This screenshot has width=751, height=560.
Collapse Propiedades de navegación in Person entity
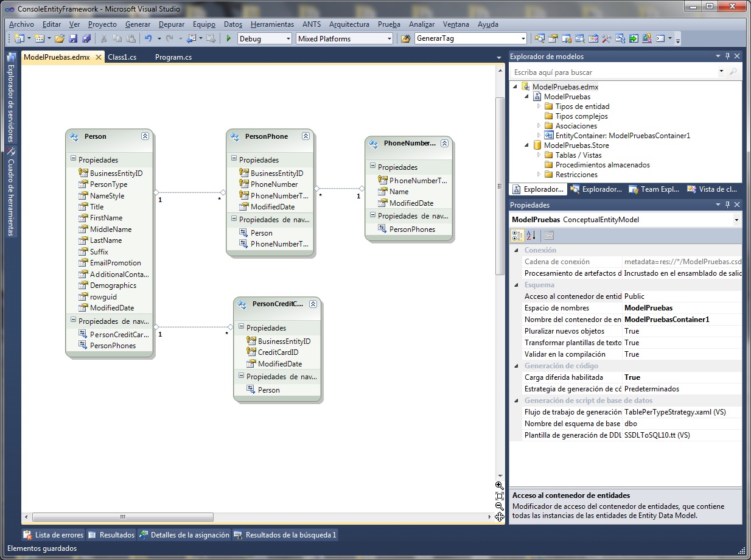(x=73, y=320)
